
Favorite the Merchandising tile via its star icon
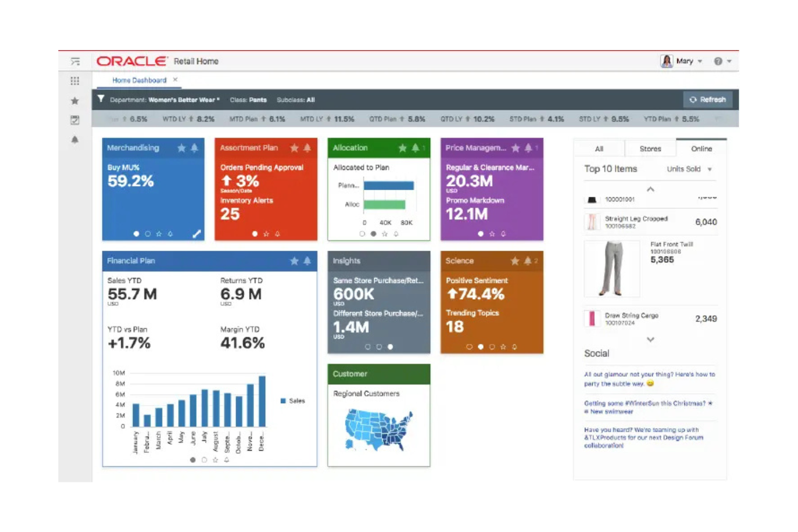[x=182, y=147]
